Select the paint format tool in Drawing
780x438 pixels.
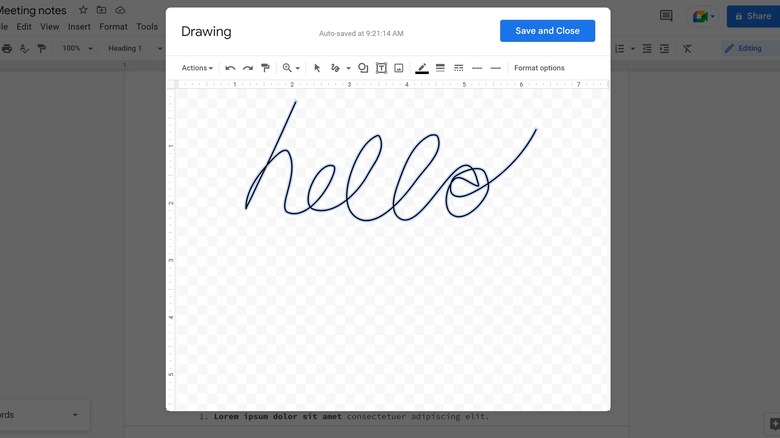[265, 68]
